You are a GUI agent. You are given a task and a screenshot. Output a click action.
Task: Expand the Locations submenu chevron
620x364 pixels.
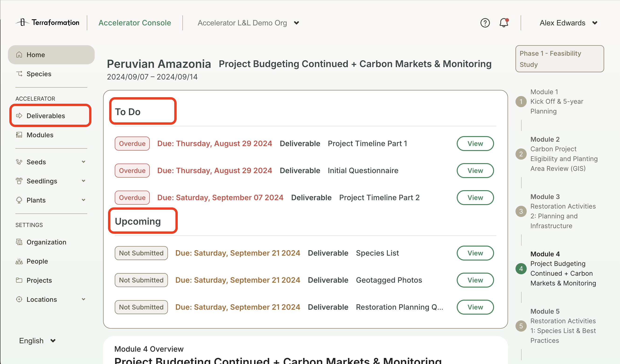click(84, 299)
